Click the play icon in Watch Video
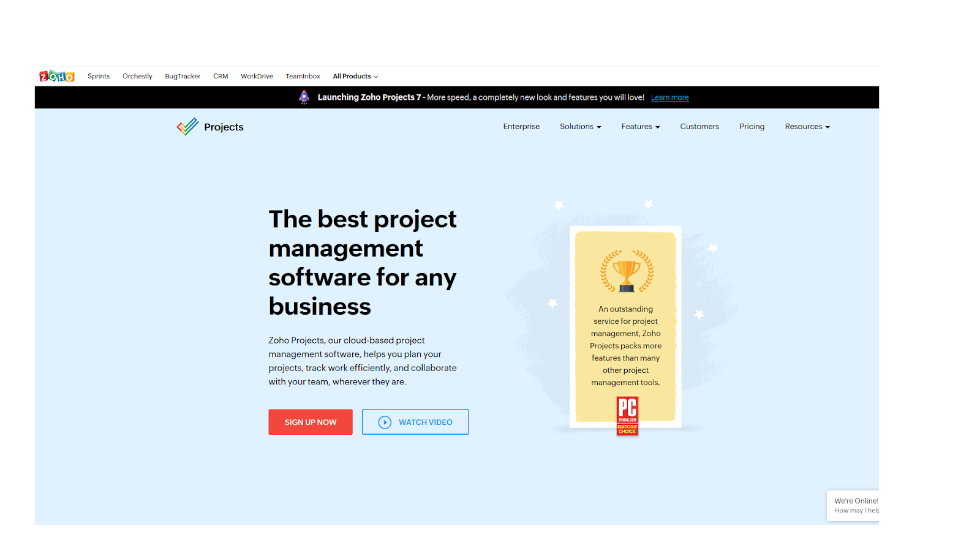 (x=385, y=422)
